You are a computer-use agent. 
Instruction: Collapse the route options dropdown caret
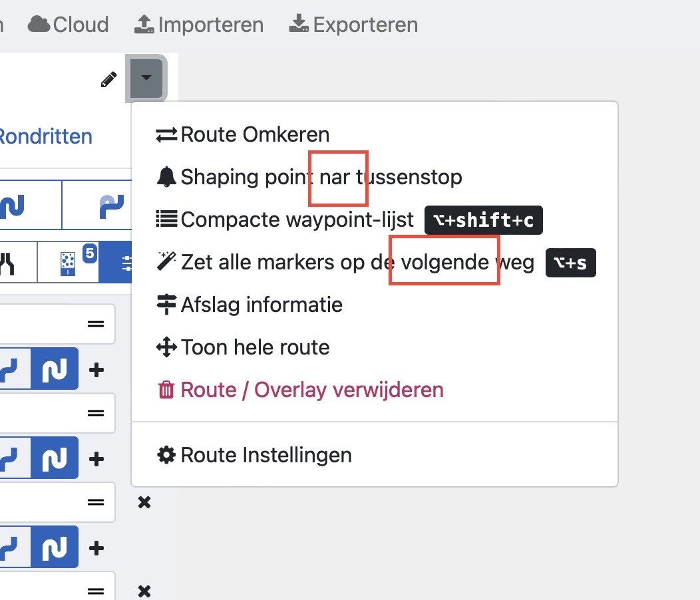[146, 78]
